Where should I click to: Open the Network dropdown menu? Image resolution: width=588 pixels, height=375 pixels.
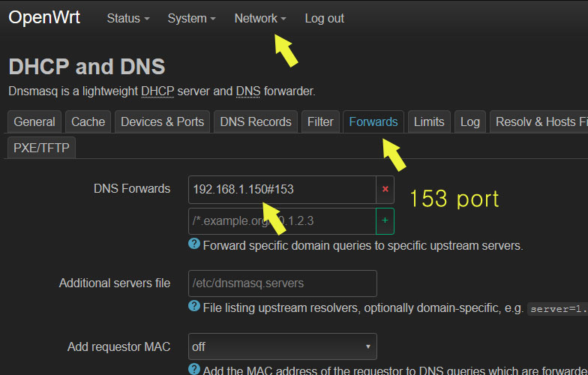click(259, 18)
